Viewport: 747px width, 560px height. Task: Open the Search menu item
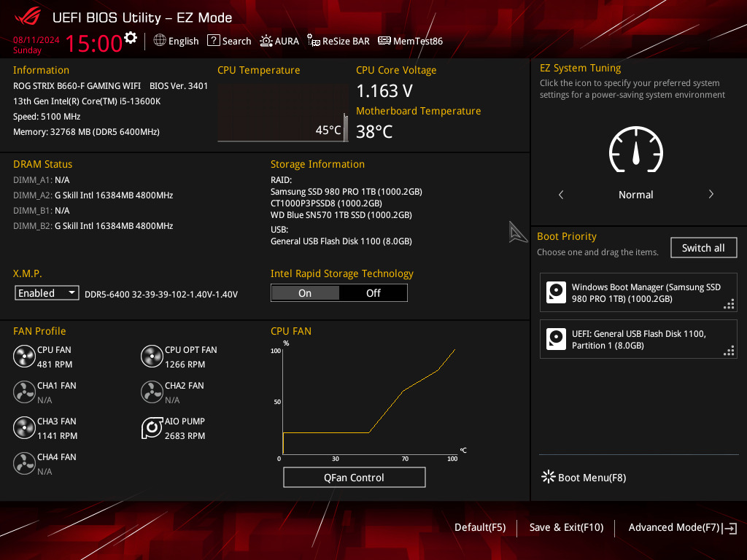point(237,41)
